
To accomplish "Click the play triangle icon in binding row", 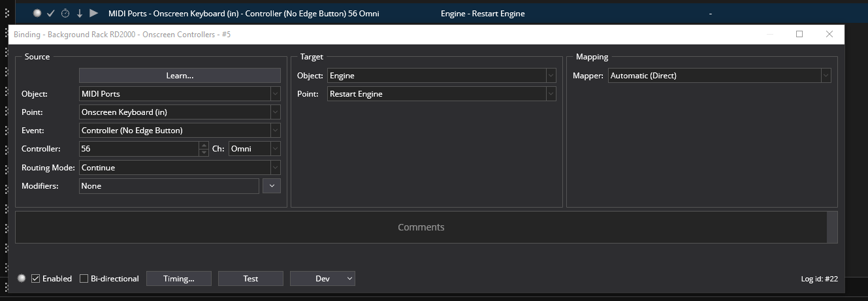I will [x=94, y=13].
